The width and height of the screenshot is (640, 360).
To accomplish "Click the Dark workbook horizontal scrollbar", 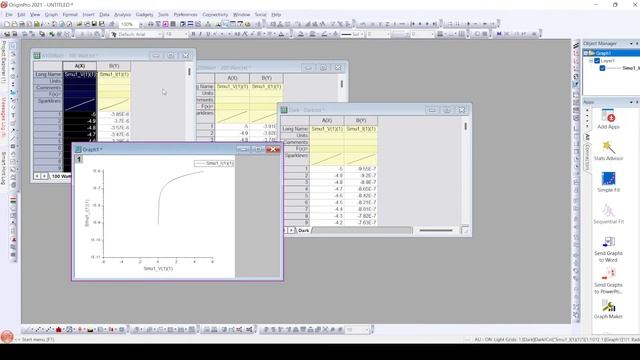I will coord(436,230).
